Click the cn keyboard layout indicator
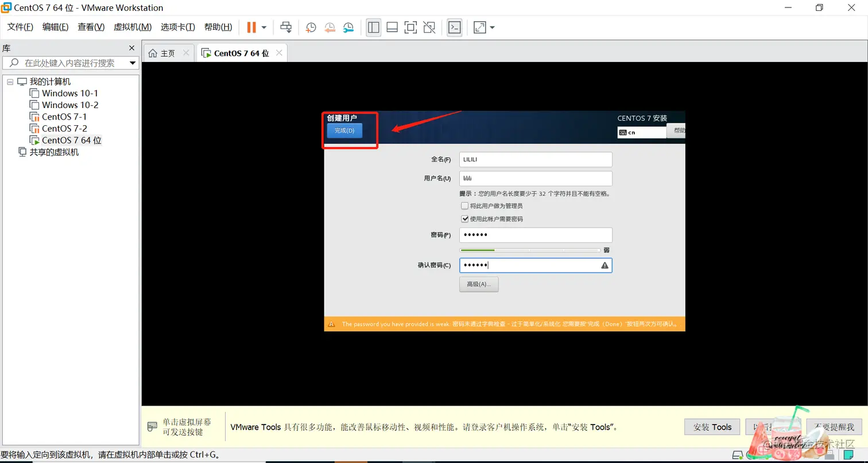This screenshot has height=463, width=868. (642, 132)
